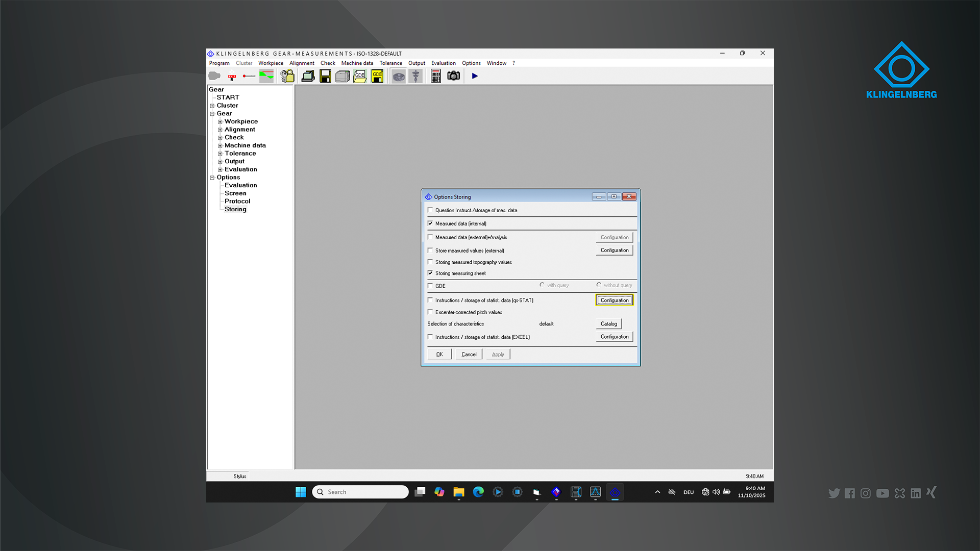Select Storing in the Options tree
The image size is (980, 551).
[x=235, y=209]
